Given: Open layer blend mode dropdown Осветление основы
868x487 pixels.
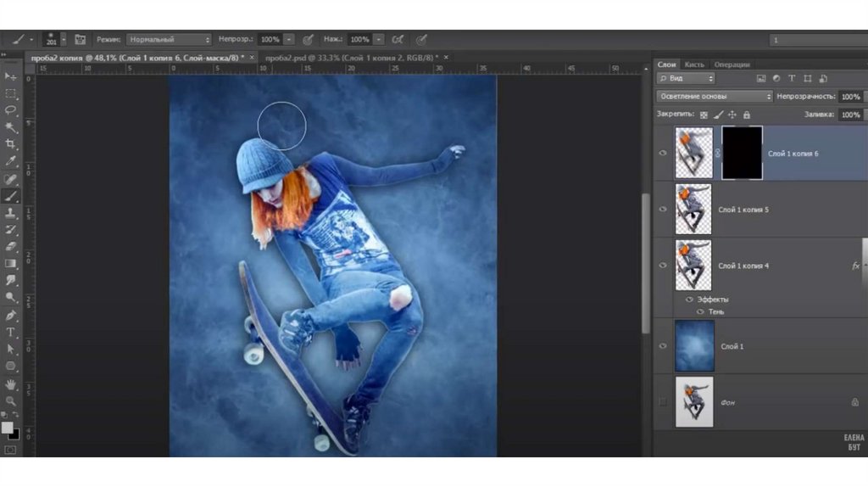Looking at the screenshot, I should tap(715, 97).
